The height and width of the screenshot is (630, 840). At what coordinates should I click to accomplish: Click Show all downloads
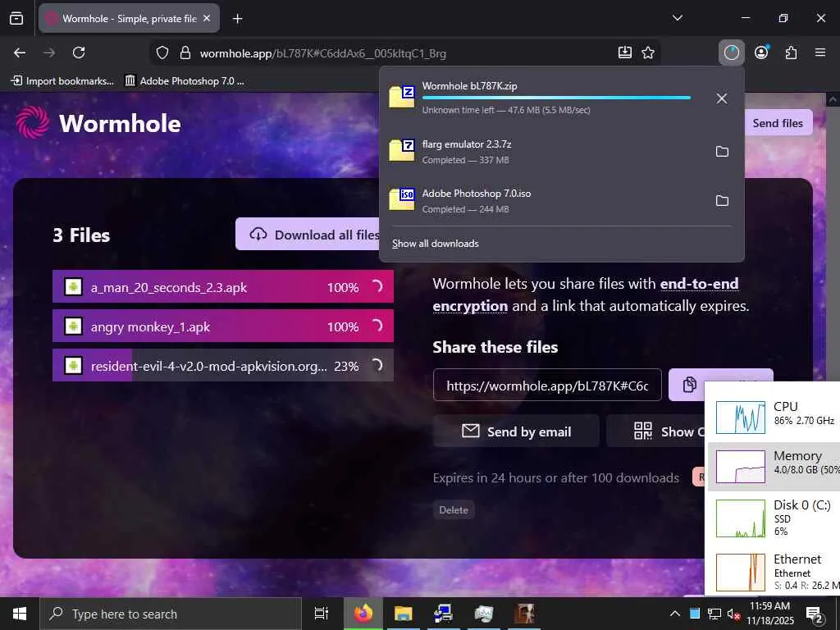(x=435, y=243)
